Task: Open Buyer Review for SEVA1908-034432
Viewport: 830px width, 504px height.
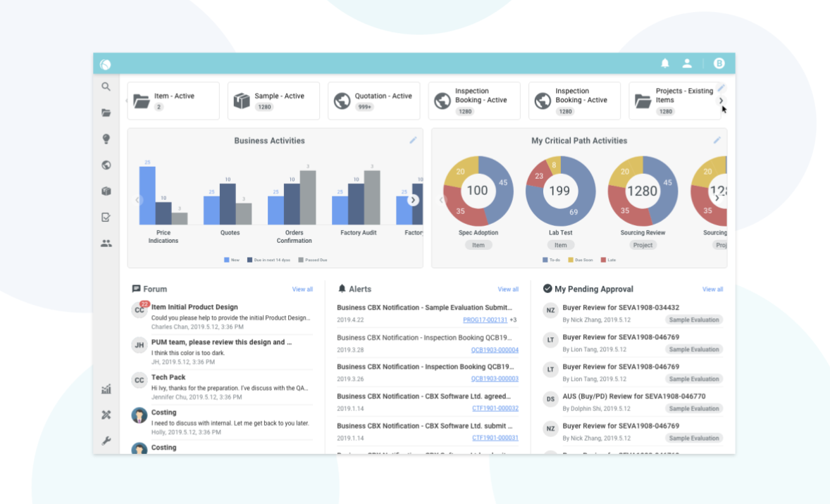Action: 620,308
